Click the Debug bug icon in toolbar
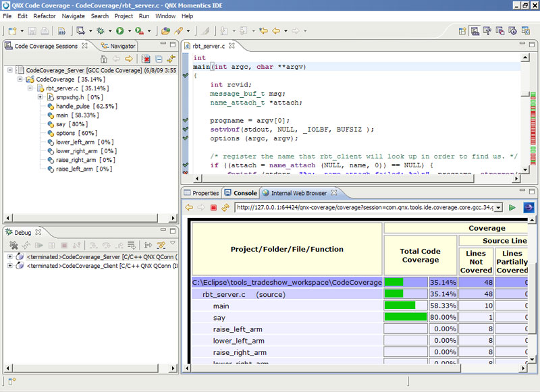 101,30
